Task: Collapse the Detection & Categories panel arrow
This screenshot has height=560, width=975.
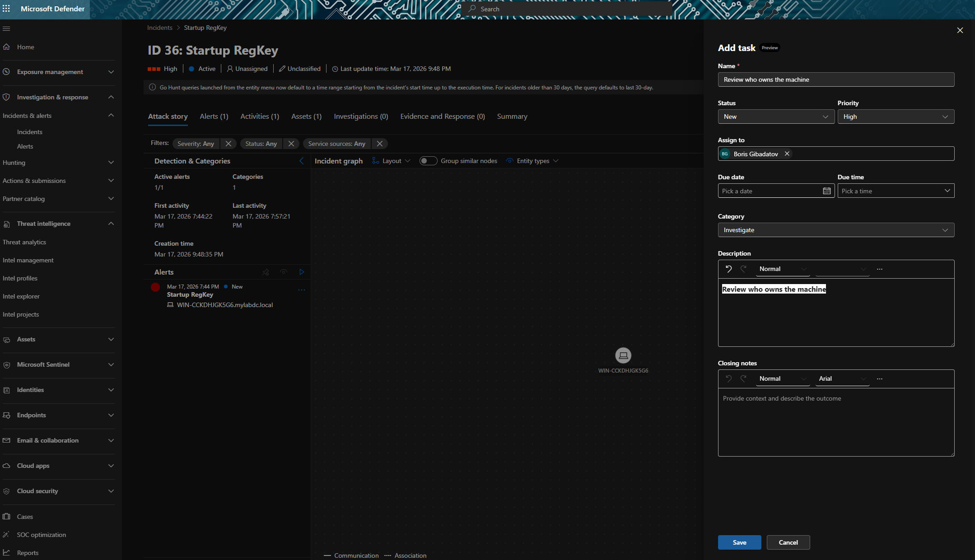Action: [302, 161]
